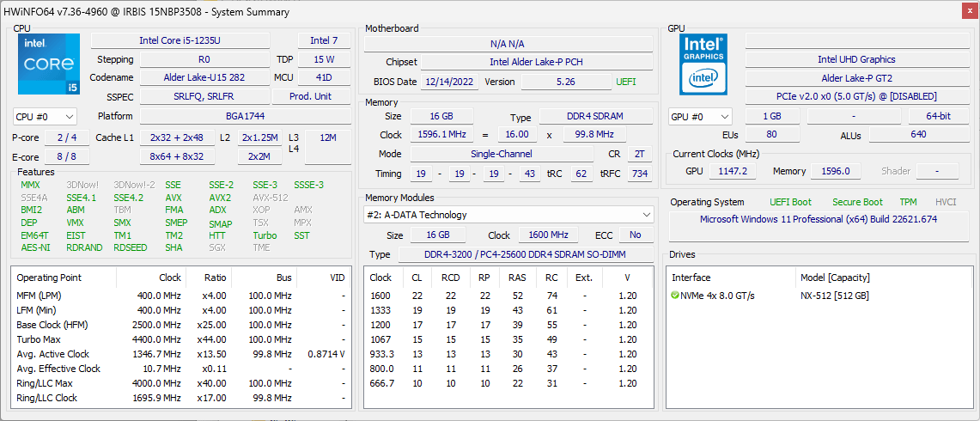Click the Intel UHD Graphics name field
This screenshot has height=421, width=980.
[x=855, y=59]
